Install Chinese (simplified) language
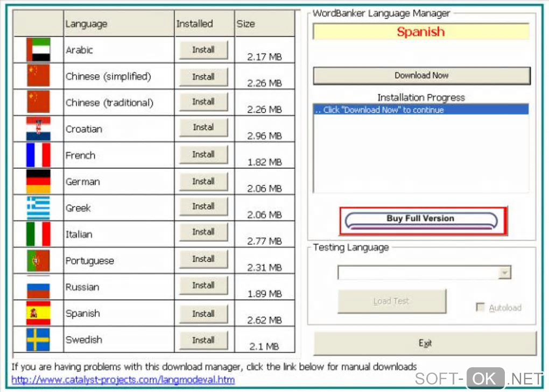Image resolution: width=549 pixels, height=392 pixels. pos(203,76)
